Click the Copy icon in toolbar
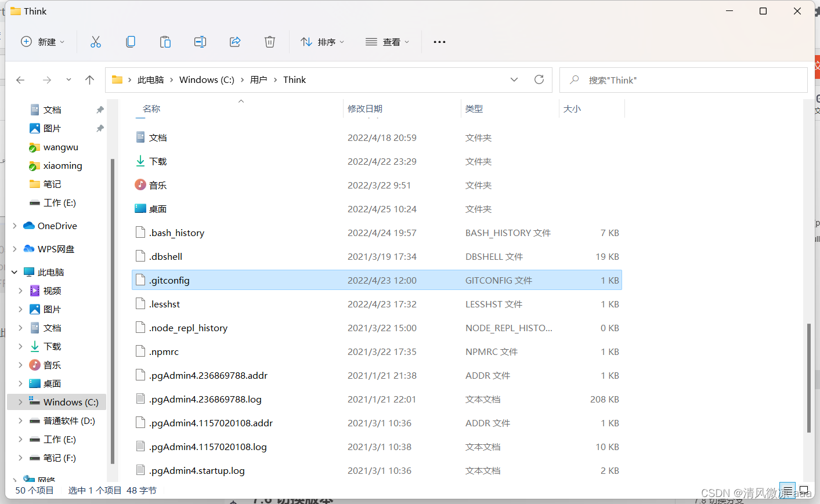 [131, 42]
